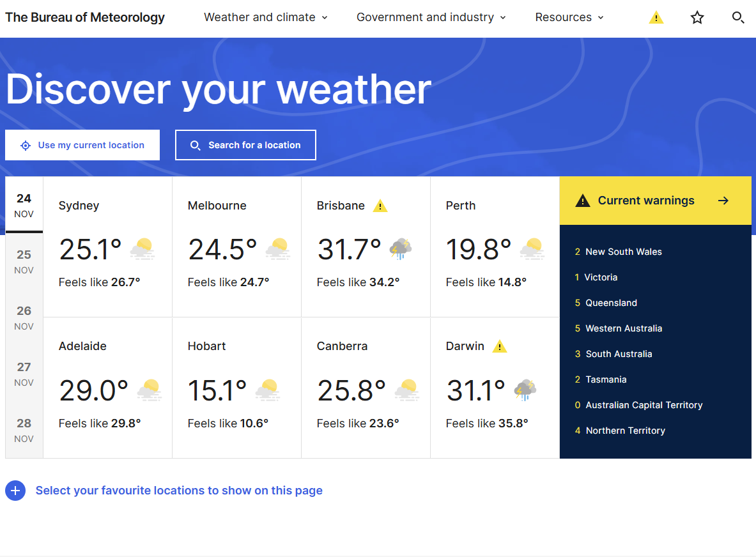Click Perth partly cloudy weather icon
Image resolution: width=756 pixels, height=557 pixels.
(x=532, y=248)
